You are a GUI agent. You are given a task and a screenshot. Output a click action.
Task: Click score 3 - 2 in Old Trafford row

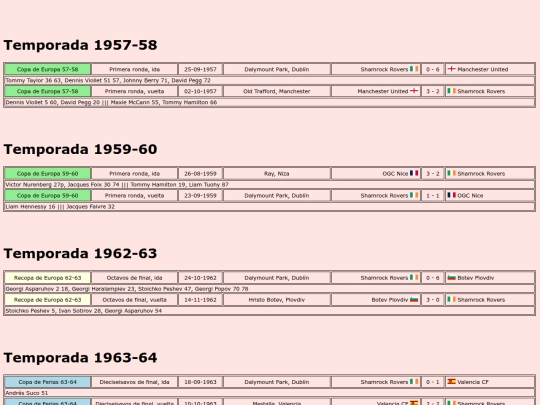coord(433,91)
